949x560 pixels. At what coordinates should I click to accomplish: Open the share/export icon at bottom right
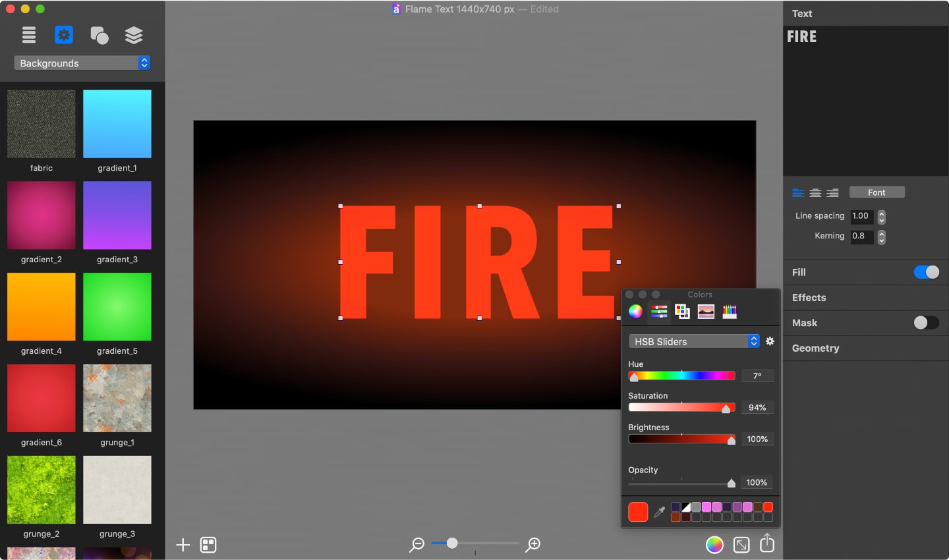[766, 545]
